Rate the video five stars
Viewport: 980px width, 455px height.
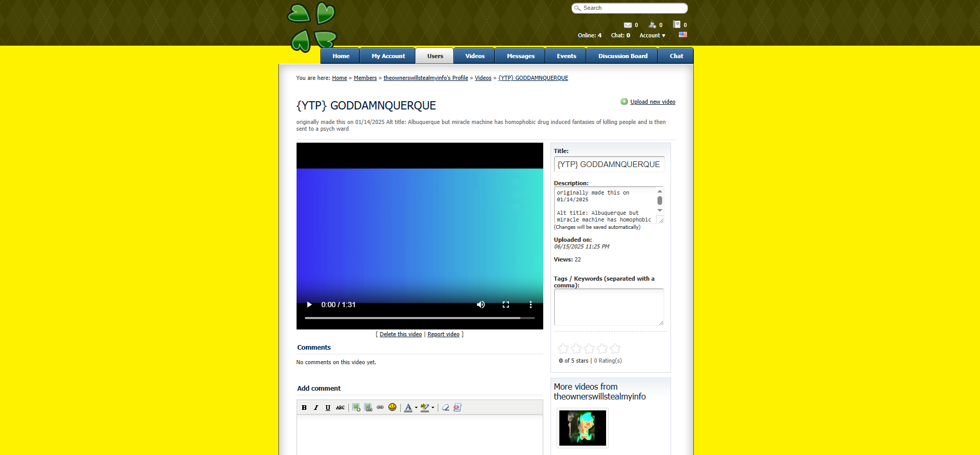615,349
